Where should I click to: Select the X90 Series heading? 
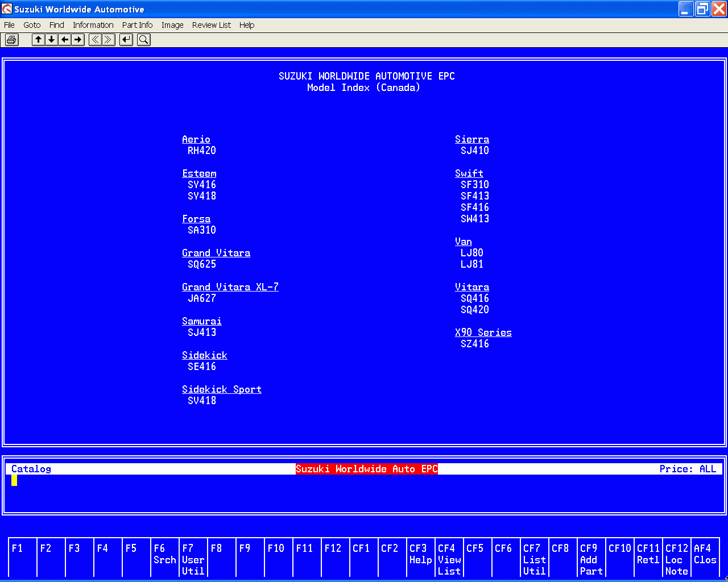click(x=483, y=332)
